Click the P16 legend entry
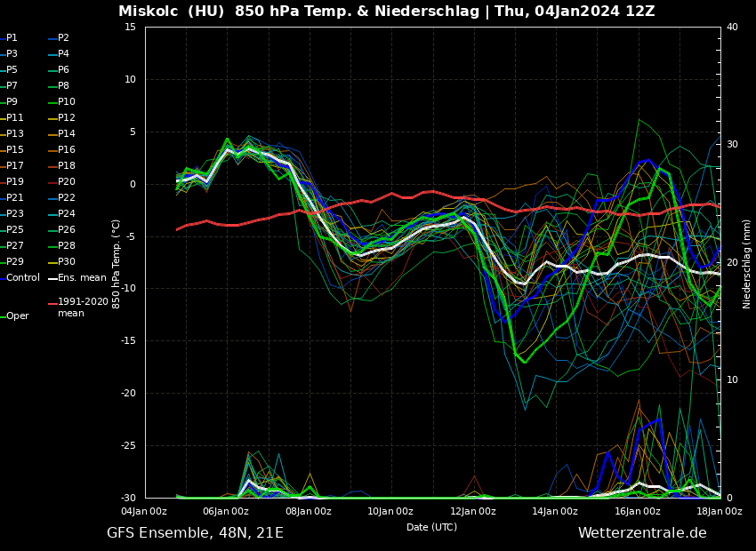This screenshot has height=551, width=756. (66, 150)
